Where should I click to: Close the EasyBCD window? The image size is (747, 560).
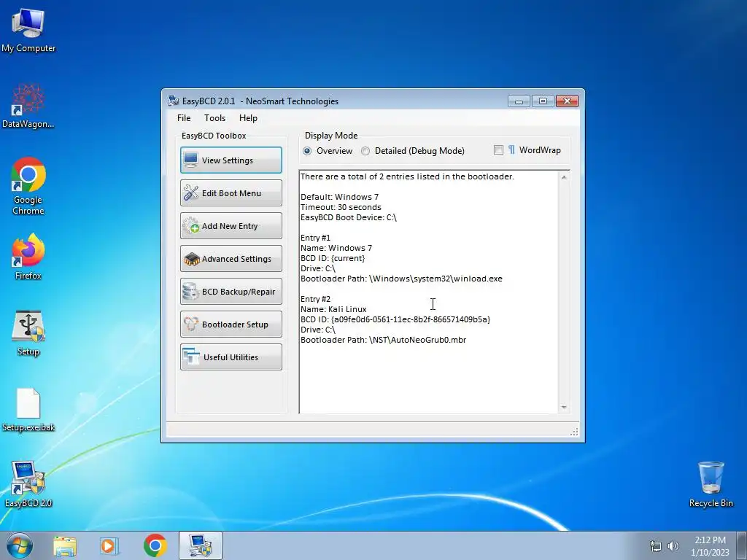(567, 101)
